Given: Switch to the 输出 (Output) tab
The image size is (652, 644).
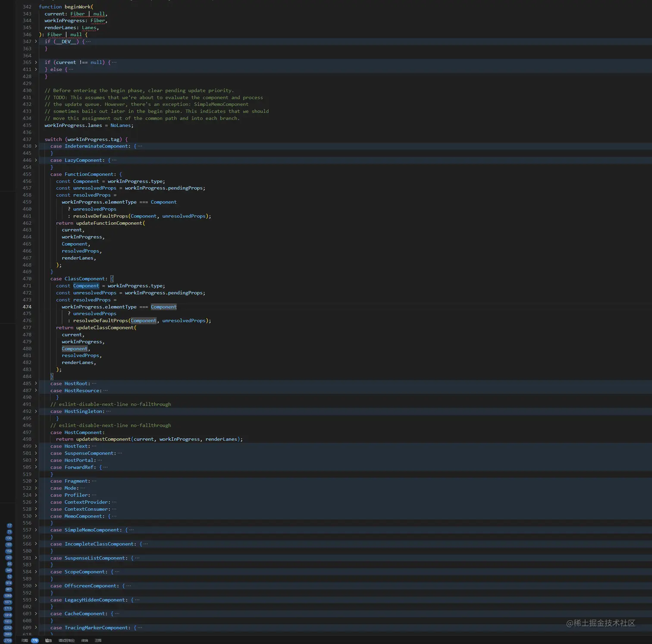Looking at the screenshot, I should tap(48, 641).
